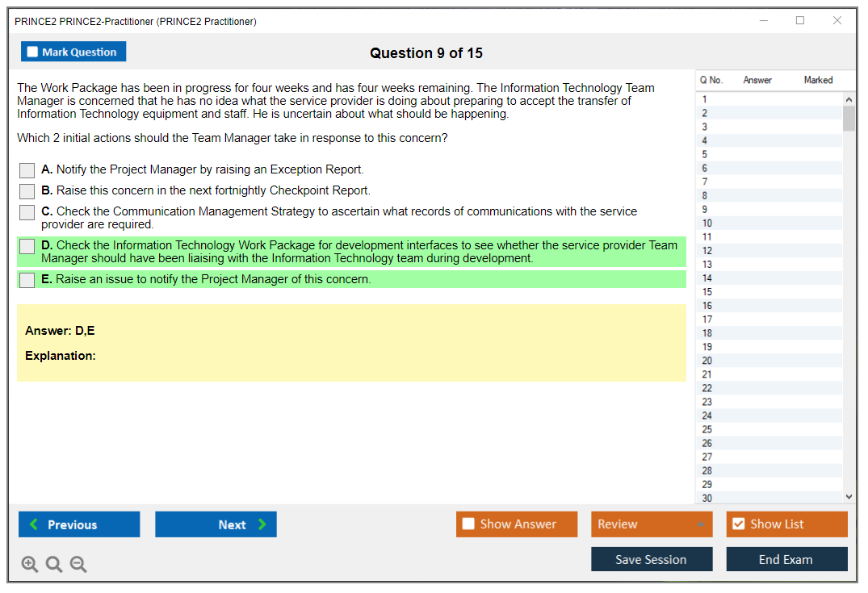Select answer option B checkbox
The width and height of the screenshot is (868, 593).
27,191
